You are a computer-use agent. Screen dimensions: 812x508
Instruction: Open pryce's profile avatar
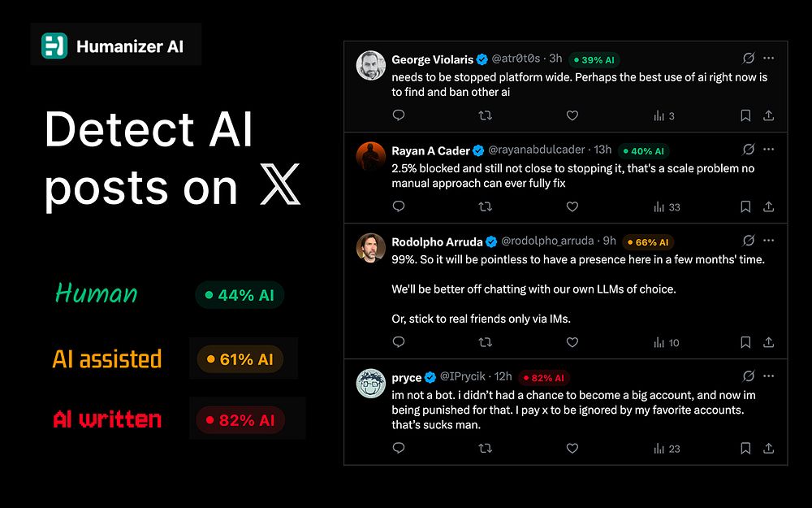tap(371, 384)
